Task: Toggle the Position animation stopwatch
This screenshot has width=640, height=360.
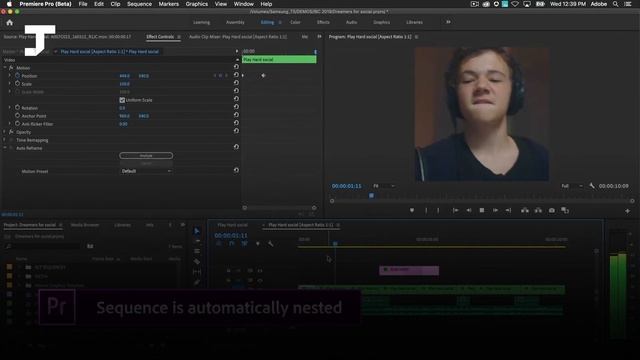Action: [x=18, y=76]
